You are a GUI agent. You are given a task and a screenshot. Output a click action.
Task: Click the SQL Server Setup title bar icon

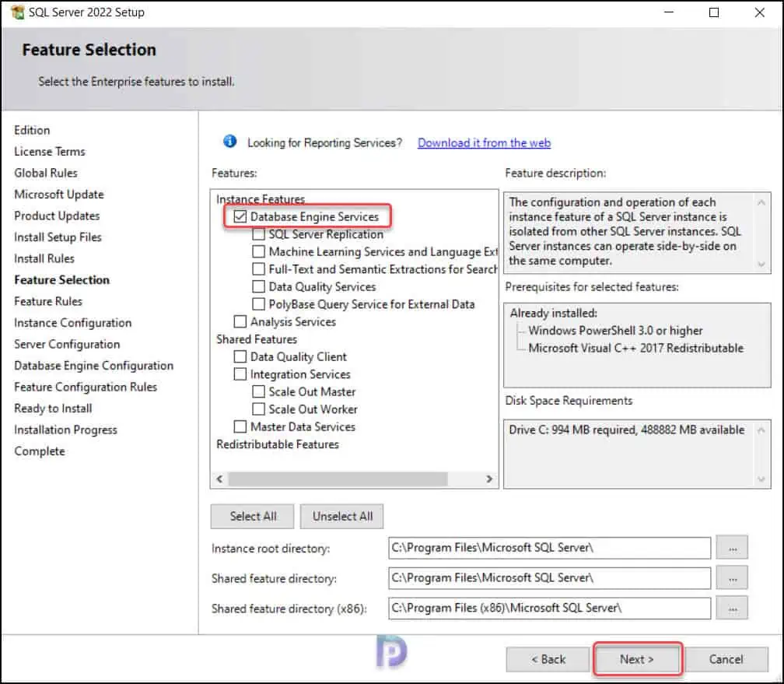pyautogui.click(x=17, y=12)
